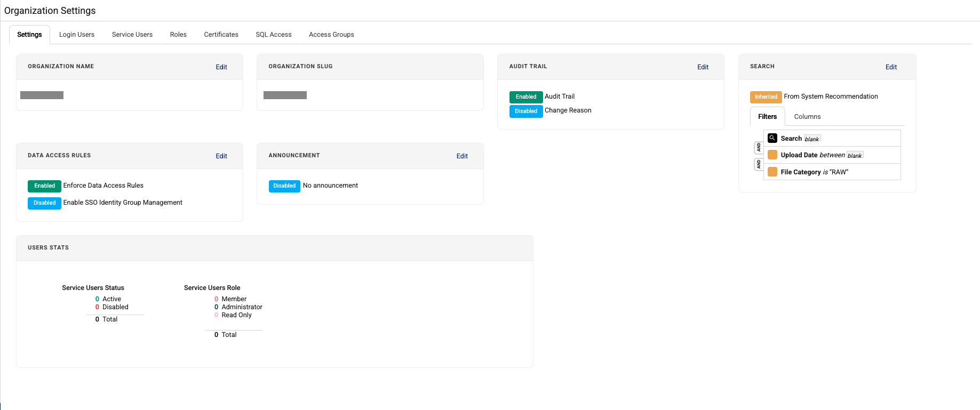Screen dimensions: 980x410
Task: Click the Disabled badge for No announcement
Action: (x=284, y=186)
